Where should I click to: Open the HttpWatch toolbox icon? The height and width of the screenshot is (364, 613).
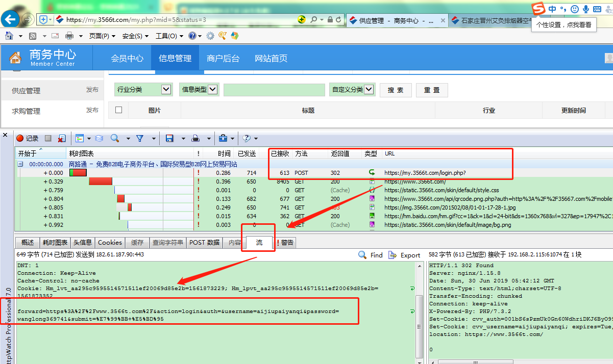[x=223, y=138]
